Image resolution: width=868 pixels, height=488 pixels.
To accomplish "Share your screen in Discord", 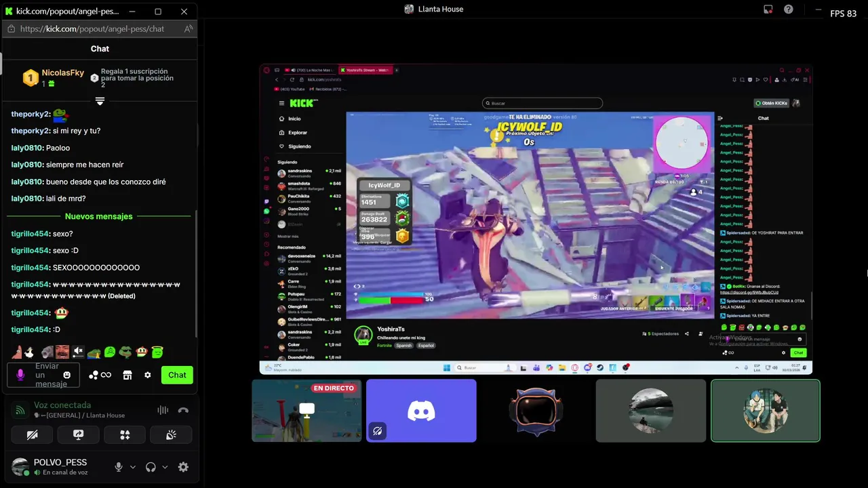I will pos(79,435).
